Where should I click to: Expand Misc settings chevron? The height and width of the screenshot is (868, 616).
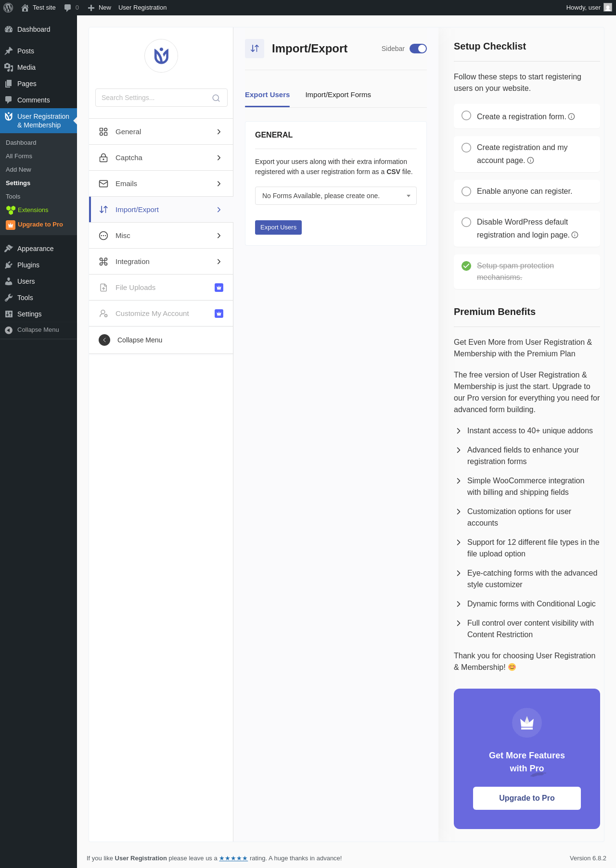pos(219,236)
